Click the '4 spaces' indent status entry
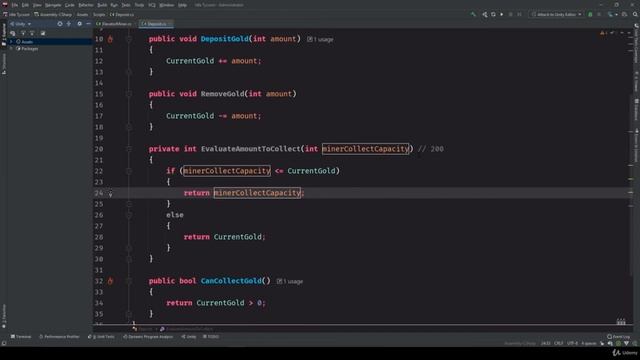The width and height of the screenshot is (640, 360). tap(589, 344)
